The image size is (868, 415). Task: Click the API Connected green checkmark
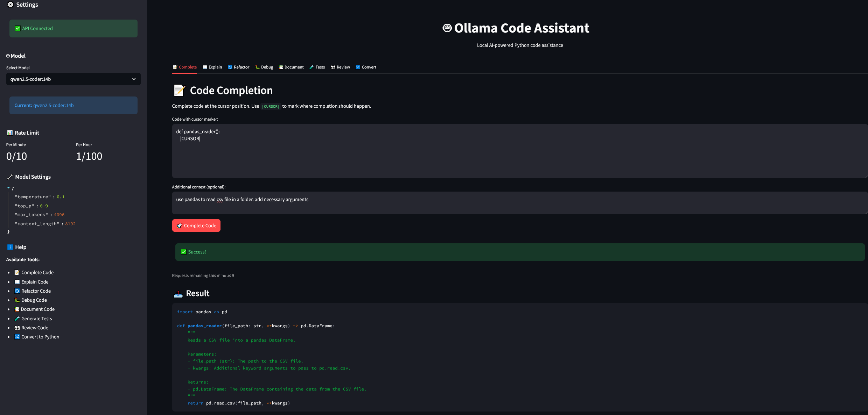point(18,29)
